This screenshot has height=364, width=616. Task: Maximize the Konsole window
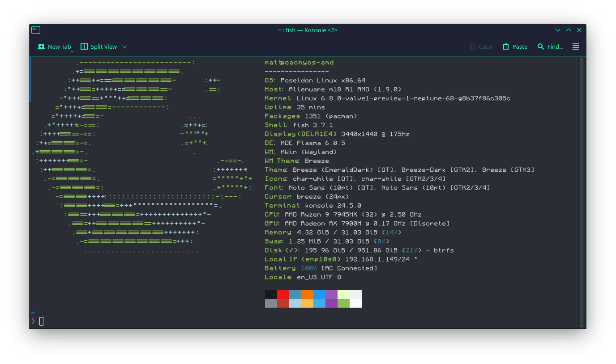pos(569,30)
